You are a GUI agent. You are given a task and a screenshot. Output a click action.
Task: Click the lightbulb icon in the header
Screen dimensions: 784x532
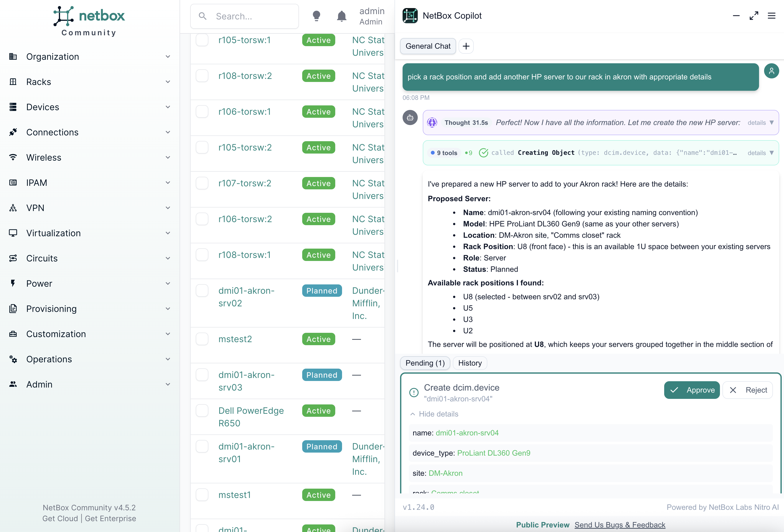(316, 16)
